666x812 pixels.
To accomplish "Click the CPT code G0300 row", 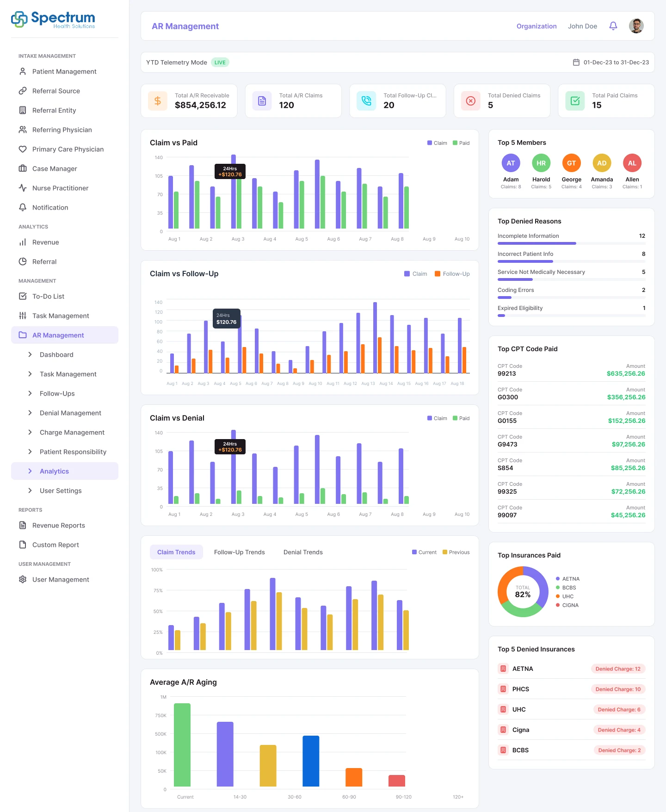I will point(572,394).
